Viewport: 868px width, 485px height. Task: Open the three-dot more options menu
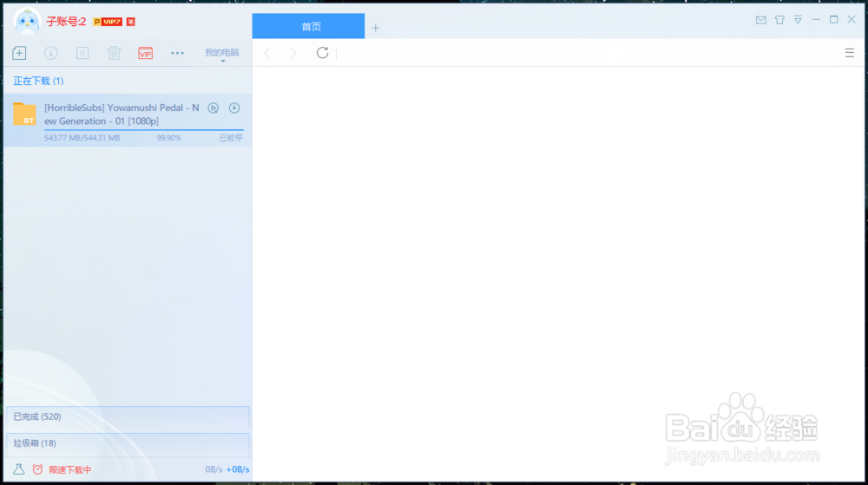(177, 53)
